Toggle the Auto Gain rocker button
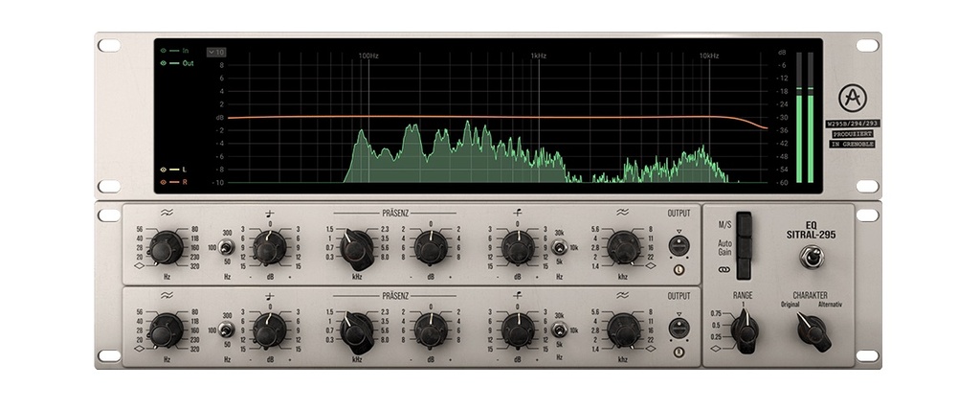 pos(743,246)
